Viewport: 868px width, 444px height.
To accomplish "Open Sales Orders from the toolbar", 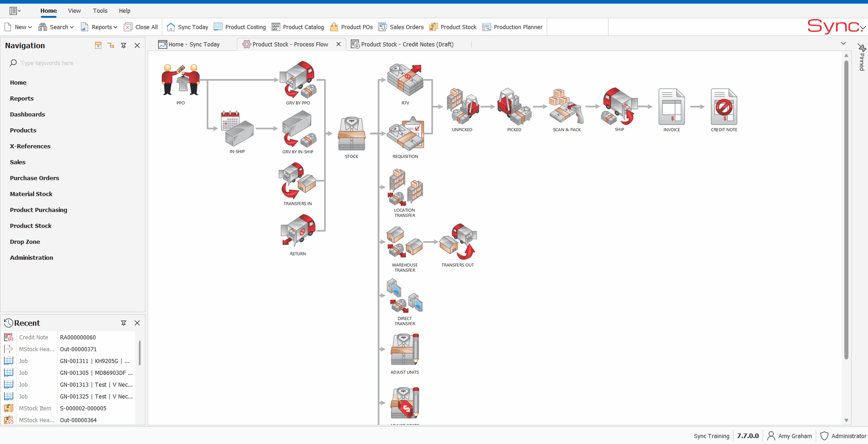I will 401,27.
